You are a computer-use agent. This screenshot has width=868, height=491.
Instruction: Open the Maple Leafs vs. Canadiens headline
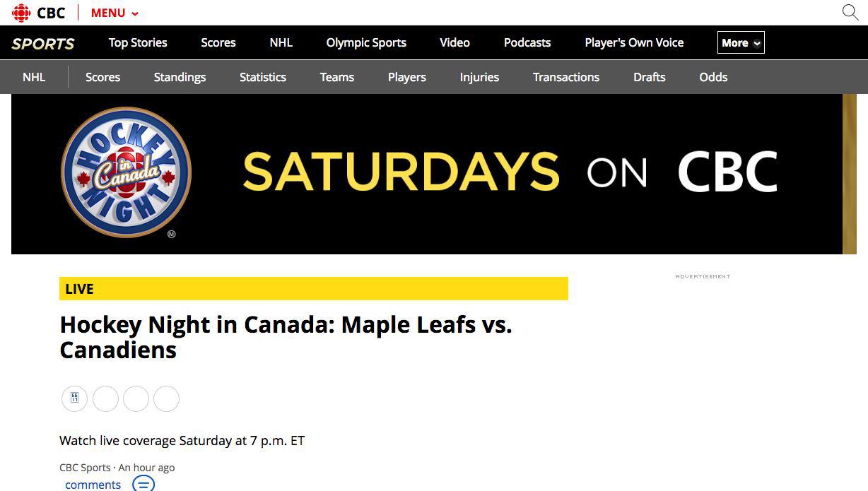click(x=286, y=337)
